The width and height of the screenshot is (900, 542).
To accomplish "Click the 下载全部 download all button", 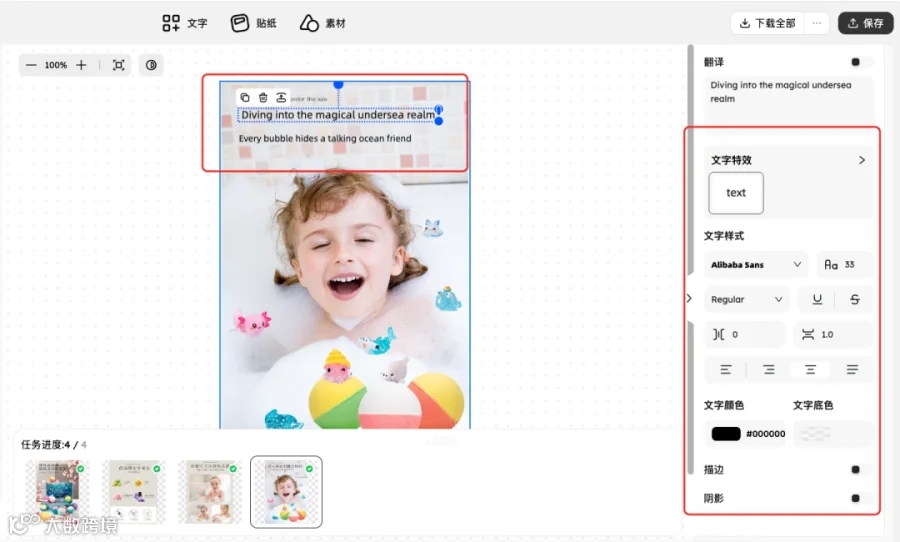I will pos(767,23).
